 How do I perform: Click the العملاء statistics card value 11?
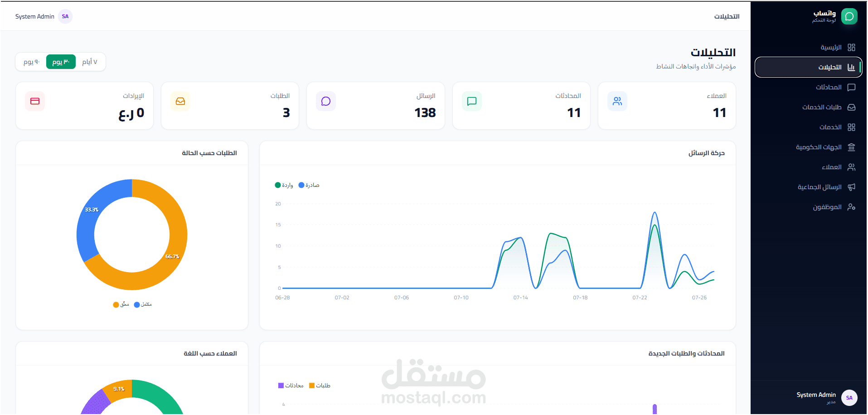click(x=719, y=112)
